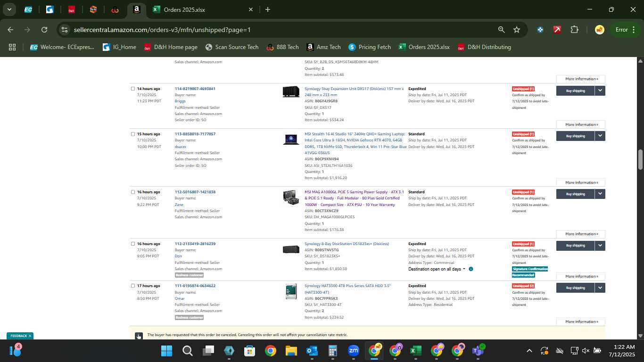The image size is (644, 362).
Task: Open Zoom from the taskbar
Action: 353,351
